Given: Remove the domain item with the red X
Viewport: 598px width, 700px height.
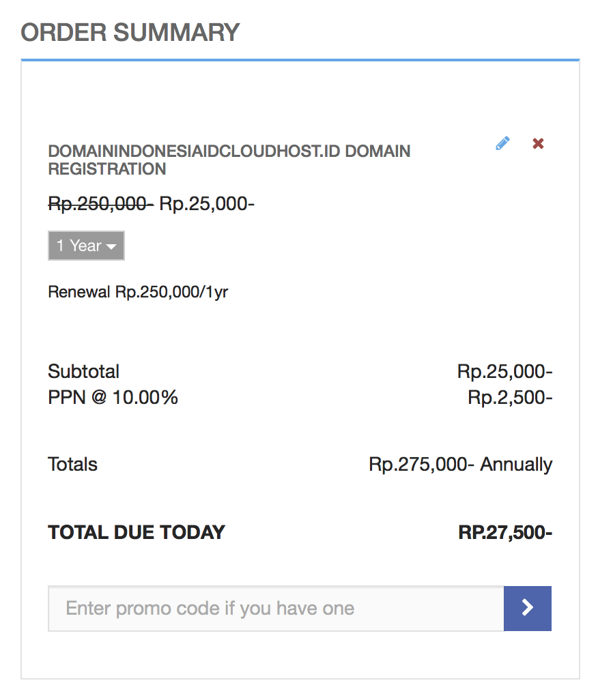Looking at the screenshot, I should click(x=538, y=143).
